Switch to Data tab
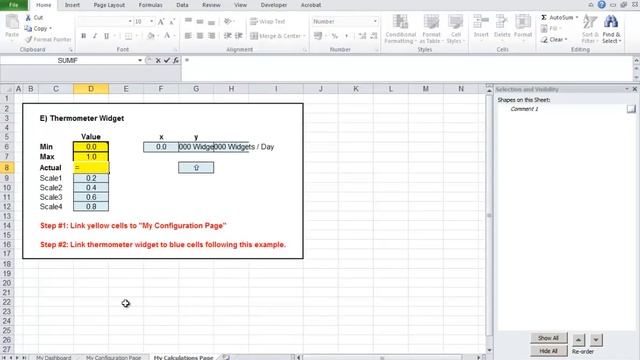Viewport: 640px width, 360px height. pyautogui.click(x=182, y=5)
